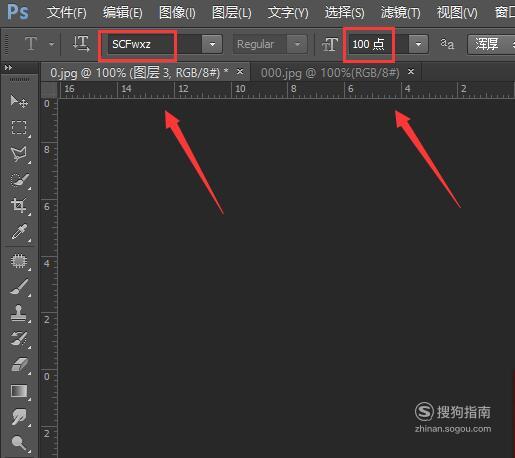Open the SCFwxz font family dropdown
This screenshot has width=515, height=458.
(x=212, y=44)
